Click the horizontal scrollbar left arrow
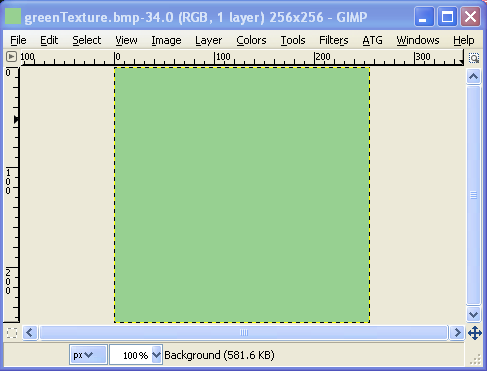 pos(30,333)
